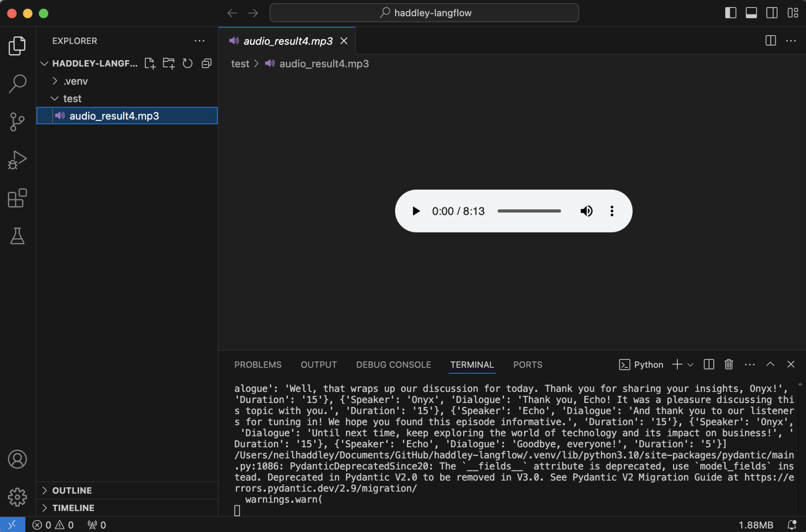Open the Testing flask view
The image size is (806, 532).
pos(17,236)
